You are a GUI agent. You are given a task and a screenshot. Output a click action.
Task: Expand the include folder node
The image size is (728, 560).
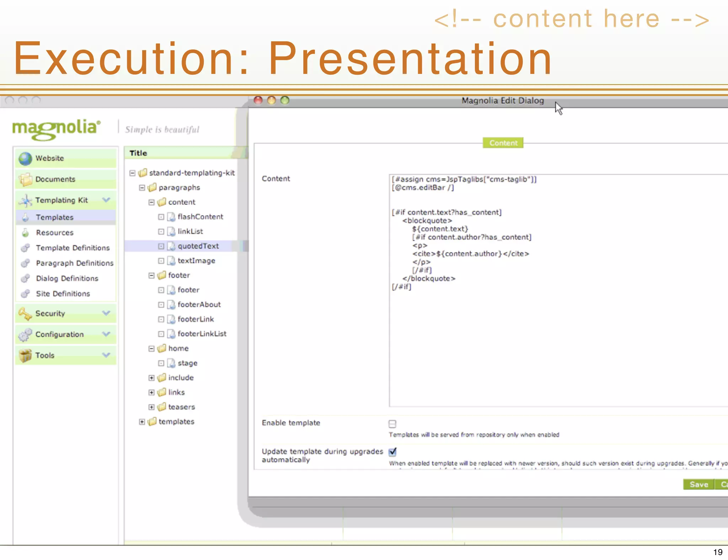pos(152,378)
